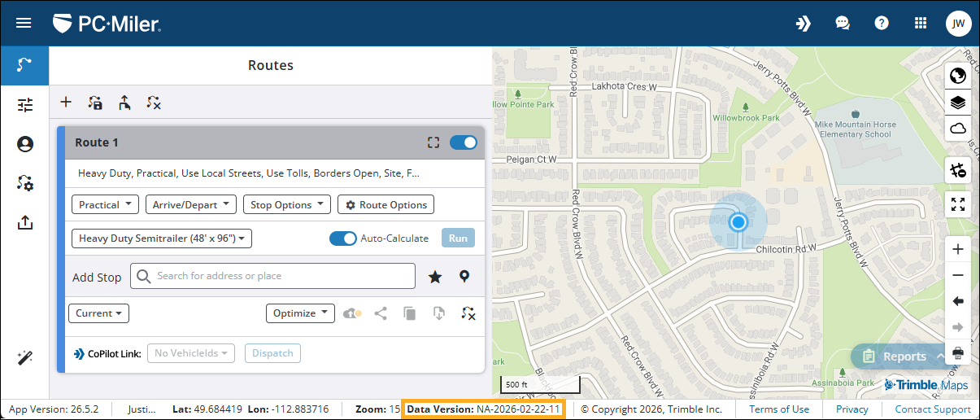
Task: Toggle Route 1 visibility switch
Action: [464, 142]
